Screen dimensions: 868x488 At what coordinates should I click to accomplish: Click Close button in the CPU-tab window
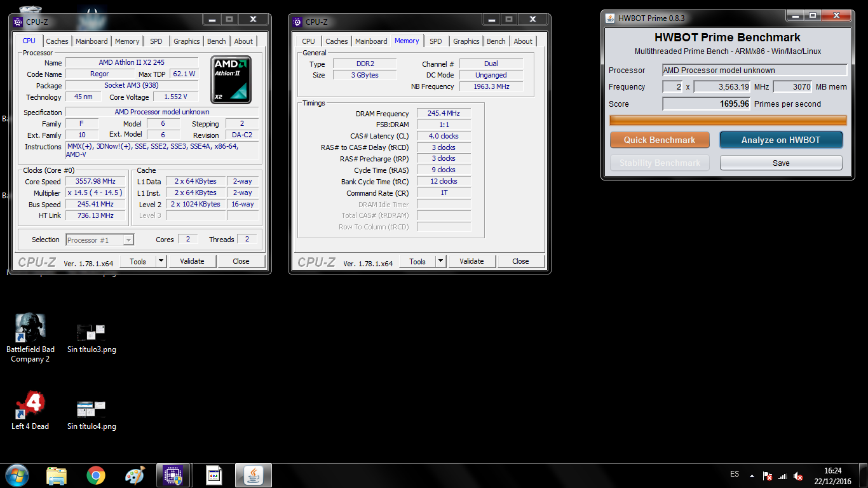click(241, 261)
